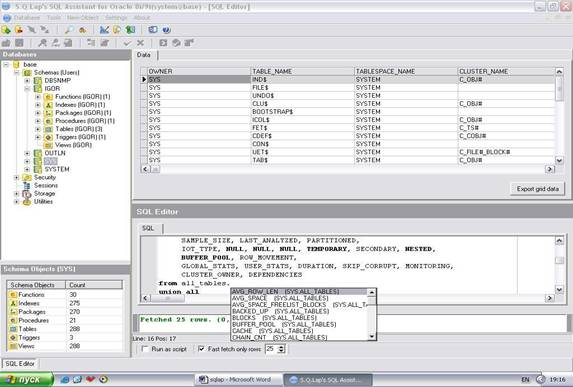573x387 pixels.
Task: Click the blue help icon in toolbar
Action: click(x=166, y=30)
